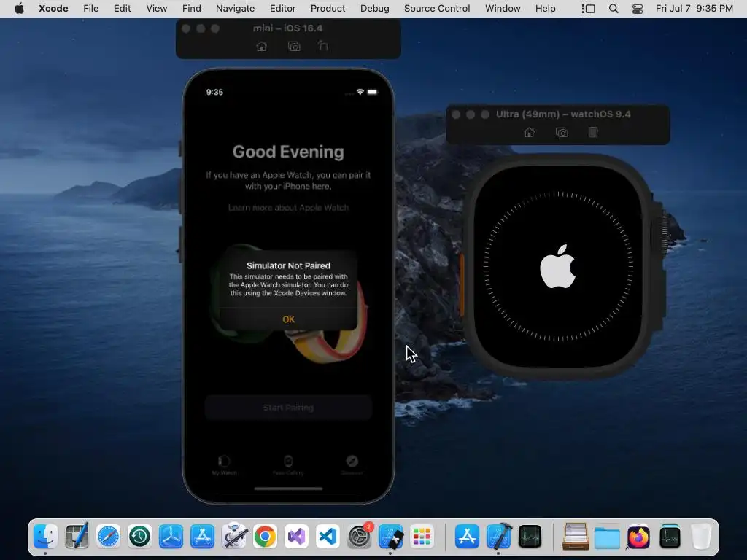Rotate device icon in mini iOS 16.4 toolbar
This screenshot has width=747, height=560.
click(x=323, y=46)
